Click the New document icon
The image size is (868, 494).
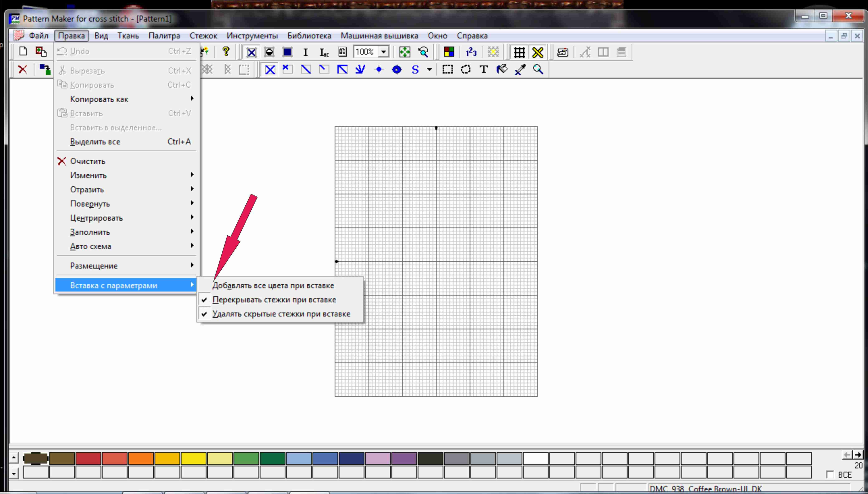coord(23,52)
